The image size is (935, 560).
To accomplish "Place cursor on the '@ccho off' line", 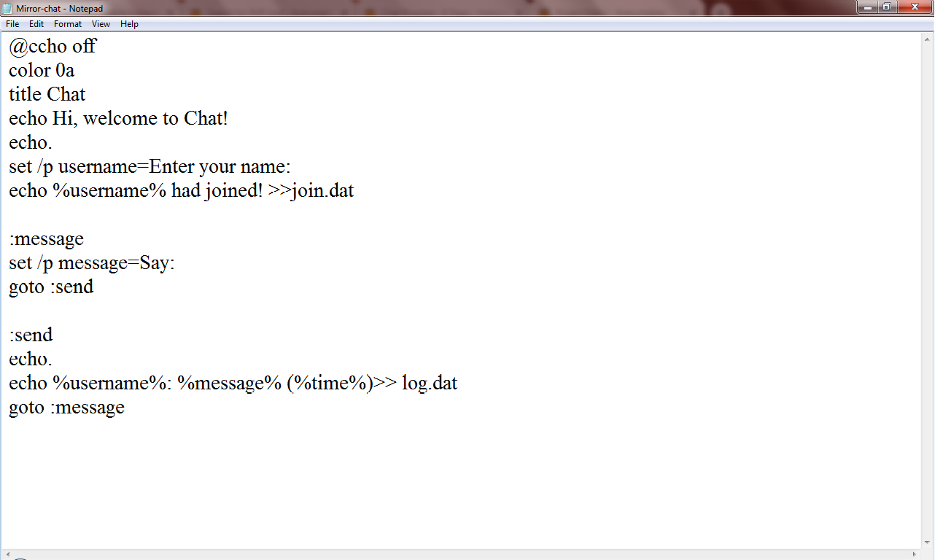I will pyautogui.click(x=51, y=46).
